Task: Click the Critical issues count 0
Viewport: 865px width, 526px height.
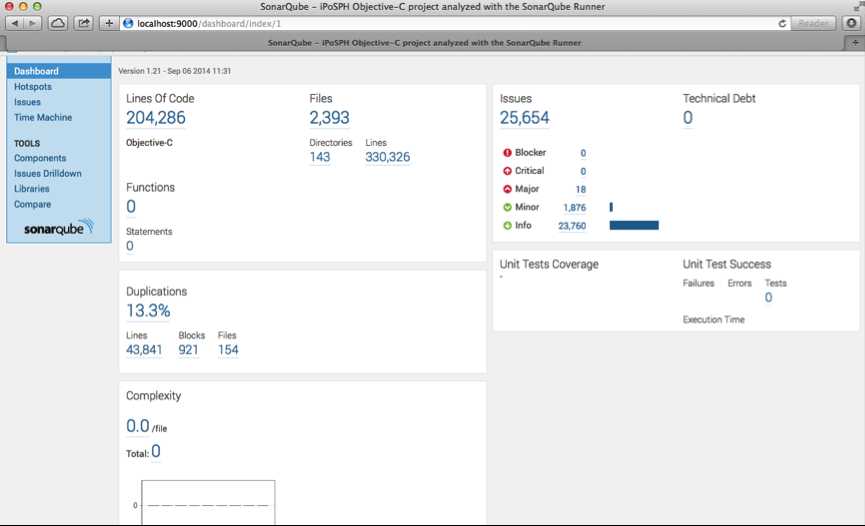Action: pos(583,172)
